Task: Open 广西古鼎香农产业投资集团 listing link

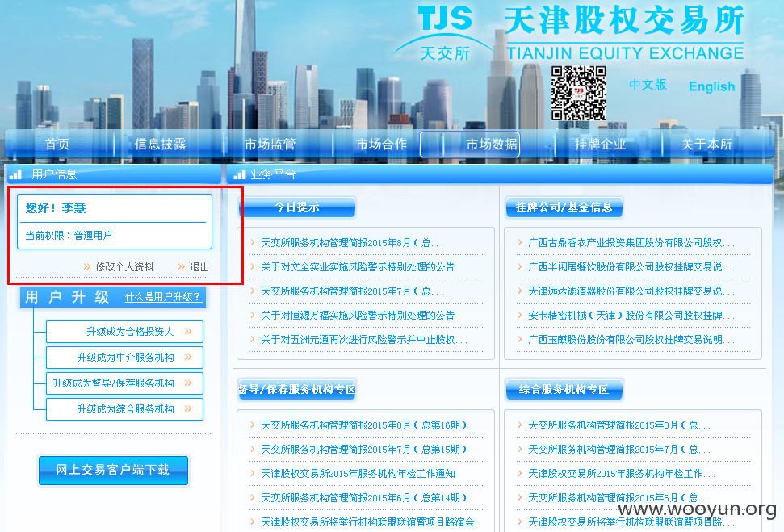Action: click(631, 243)
